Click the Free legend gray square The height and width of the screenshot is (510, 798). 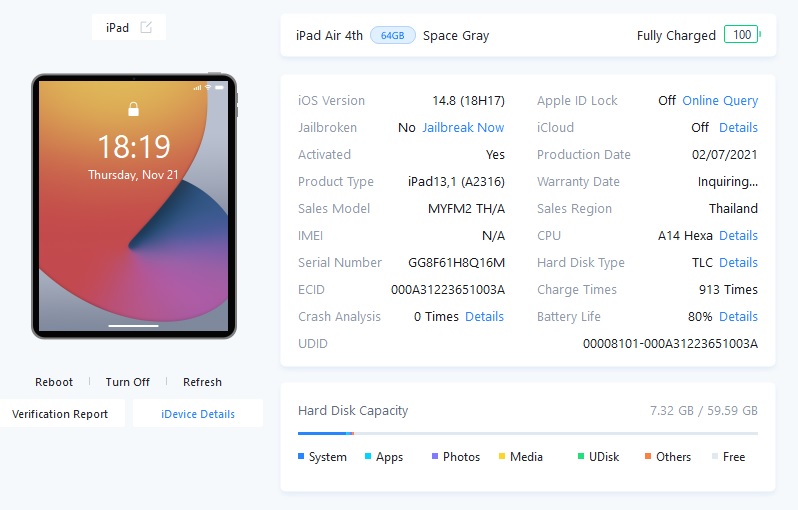[x=715, y=456]
